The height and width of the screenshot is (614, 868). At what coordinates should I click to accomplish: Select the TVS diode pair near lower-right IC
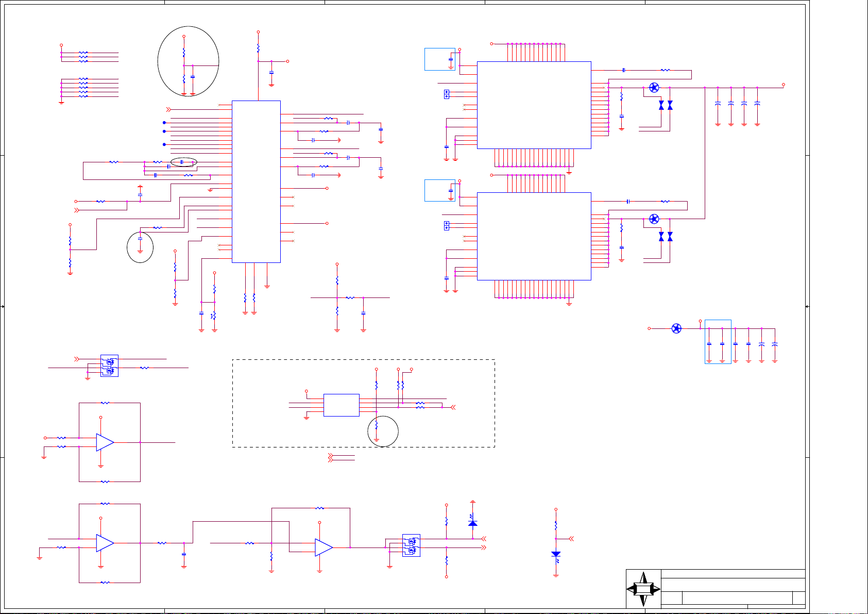[x=666, y=237]
